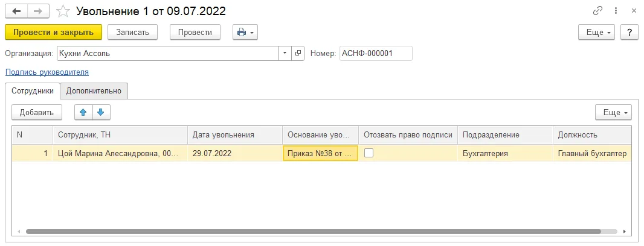644x246 pixels.
Task: Open the printer icon print menu
Action: 245,33
